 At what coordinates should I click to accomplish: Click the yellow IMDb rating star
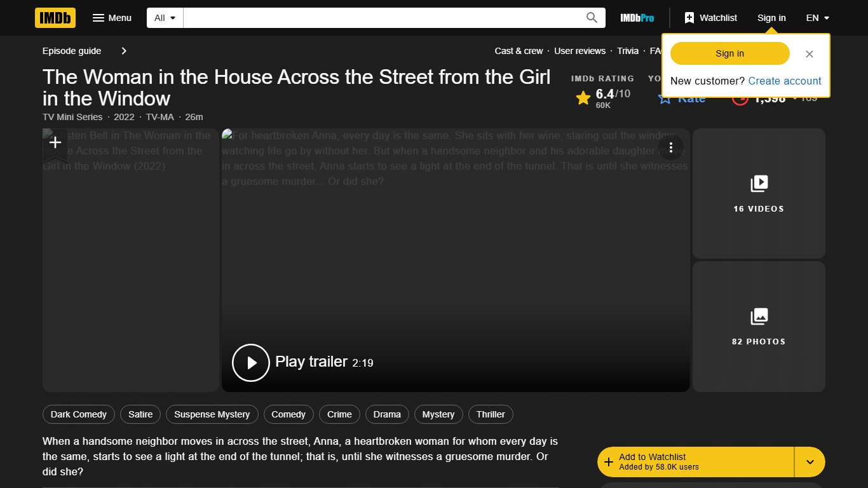pyautogui.click(x=583, y=97)
